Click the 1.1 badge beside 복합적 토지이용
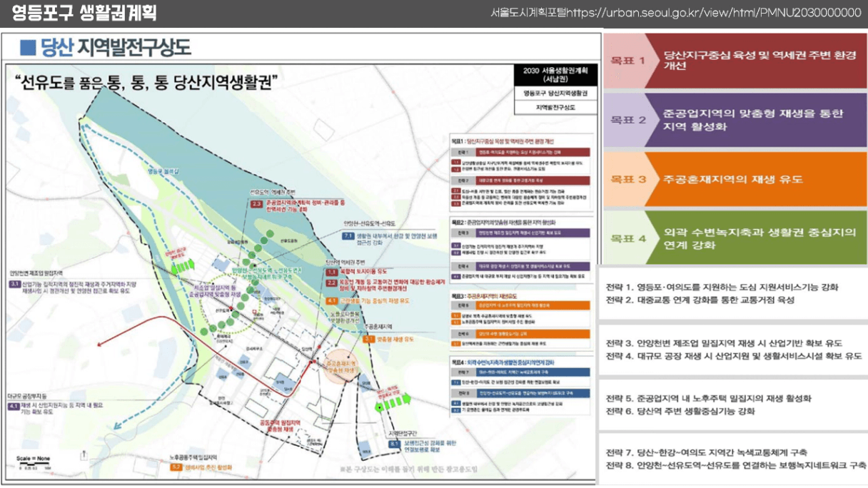This screenshot has height=488, width=868. tap(331, 272)
